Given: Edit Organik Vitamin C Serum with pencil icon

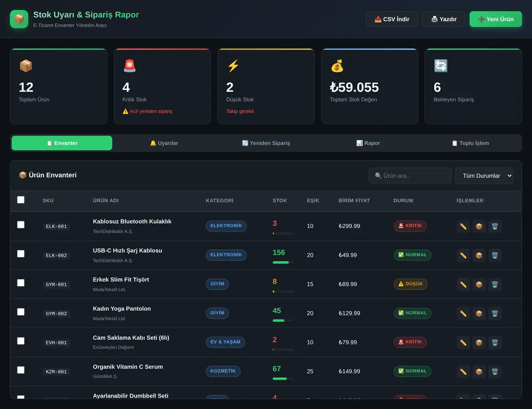Looking at the screenshot, I should [x=463, y=371].
